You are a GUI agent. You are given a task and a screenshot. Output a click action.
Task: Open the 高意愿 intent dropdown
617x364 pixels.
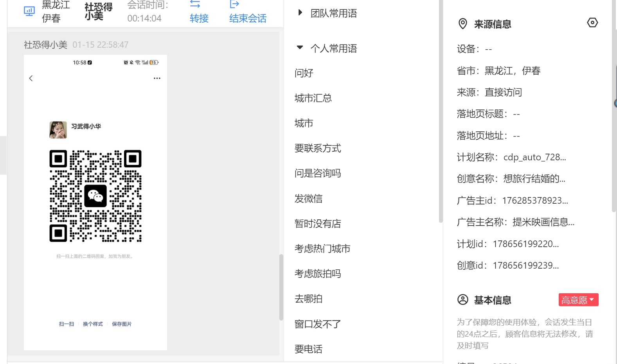point(578,300)
